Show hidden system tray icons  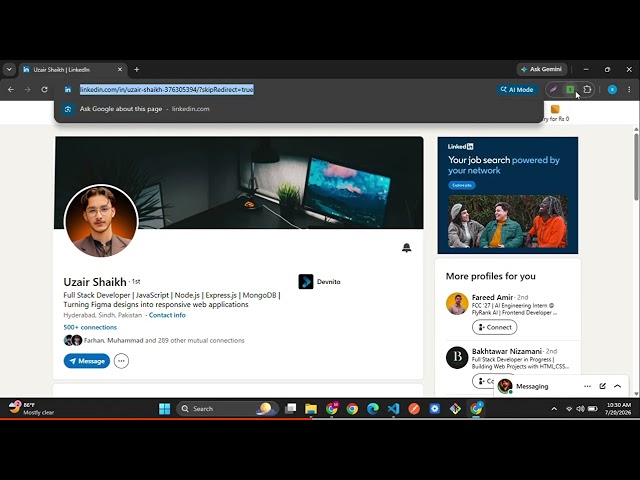coord(554,409)
